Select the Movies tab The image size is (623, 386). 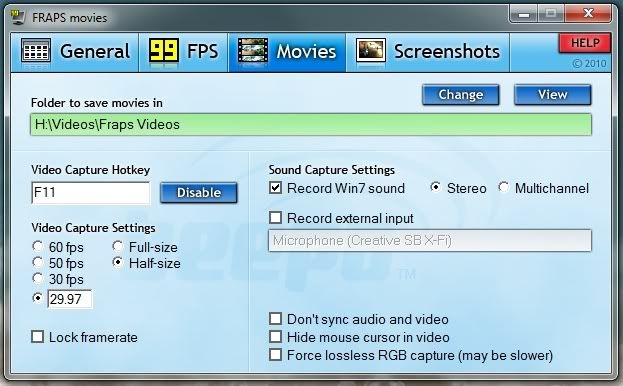pos(287,52)
